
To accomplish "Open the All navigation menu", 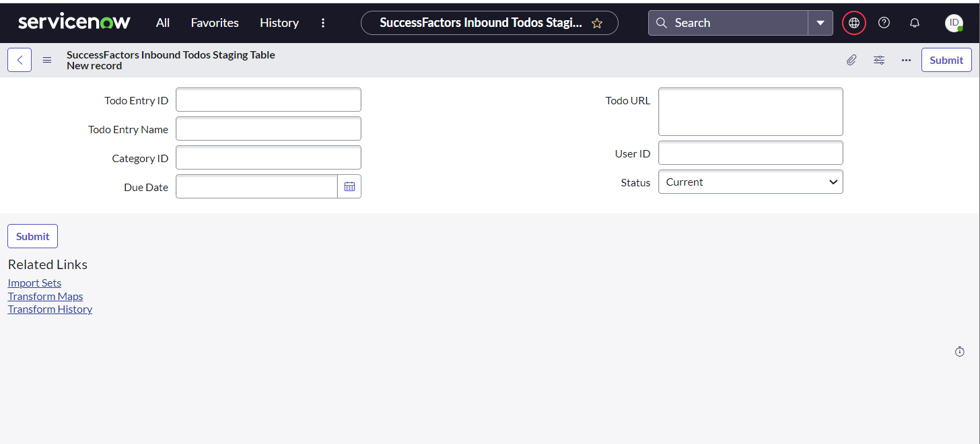I will pyautogui.click(x=162, y=22).
